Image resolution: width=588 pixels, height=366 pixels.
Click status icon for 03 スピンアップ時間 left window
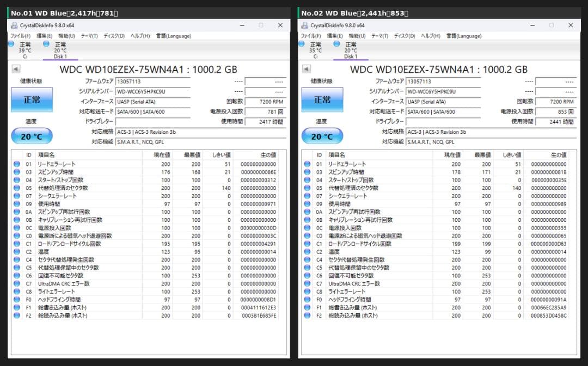[17, 172]
